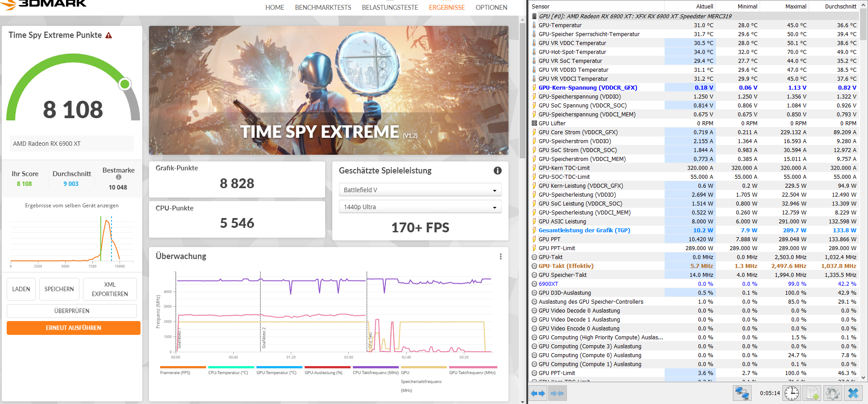Click the thermometer icon beside GPU-Temperatur

pos(534,25)
